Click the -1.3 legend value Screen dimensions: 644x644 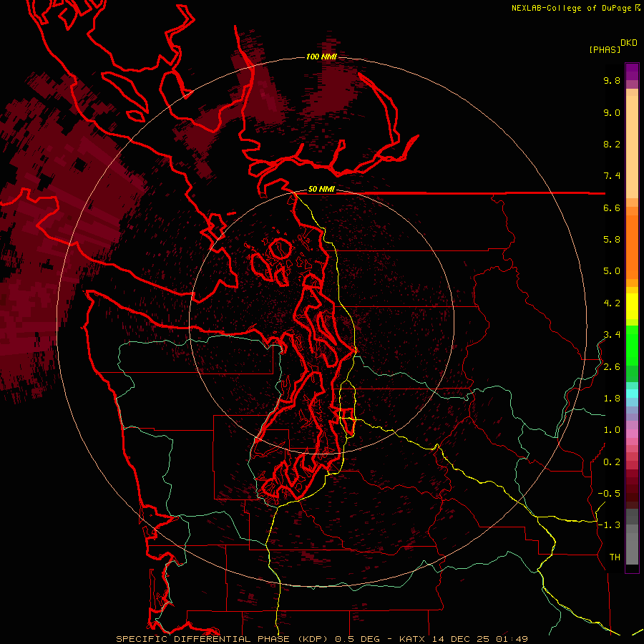pos(609,525)
